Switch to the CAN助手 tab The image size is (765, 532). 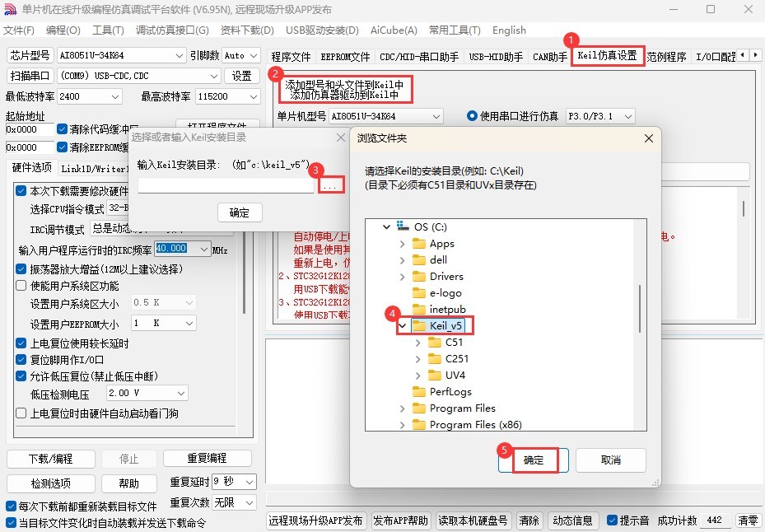[550, 57]
